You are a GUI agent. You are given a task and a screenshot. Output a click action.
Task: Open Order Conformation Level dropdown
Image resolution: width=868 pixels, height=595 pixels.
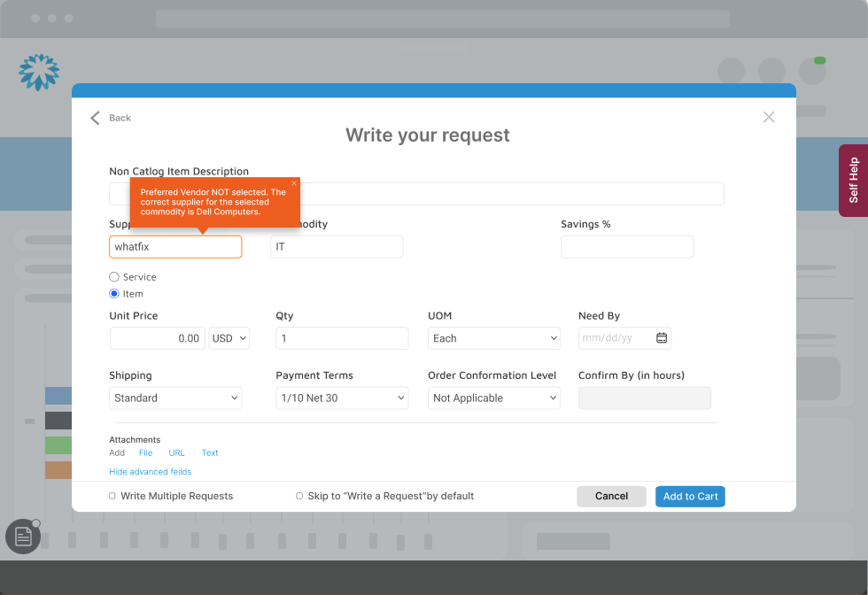click(x=494, y=398)
